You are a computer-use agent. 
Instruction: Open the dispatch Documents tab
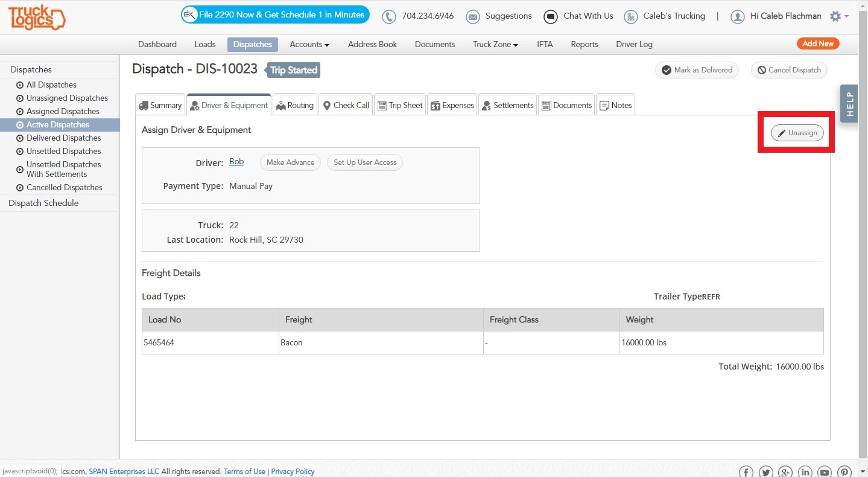pos(566,104)
